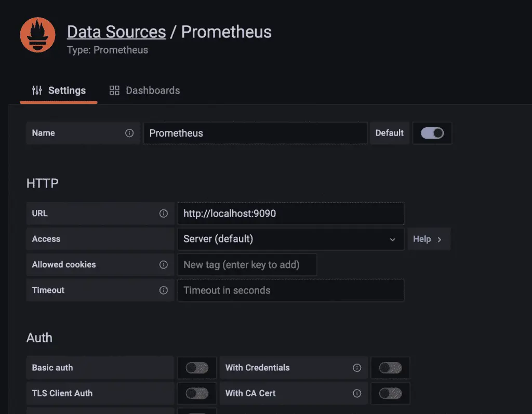Screen dimensions: 532x414
Task: Click the info icon beside Timeout
Action: (164, 290)
